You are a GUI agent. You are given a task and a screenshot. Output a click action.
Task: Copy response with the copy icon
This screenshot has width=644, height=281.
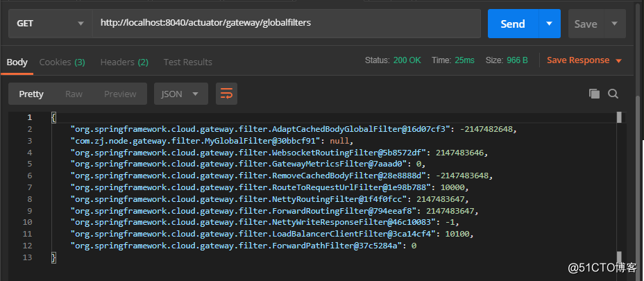[x=594, y=94]
